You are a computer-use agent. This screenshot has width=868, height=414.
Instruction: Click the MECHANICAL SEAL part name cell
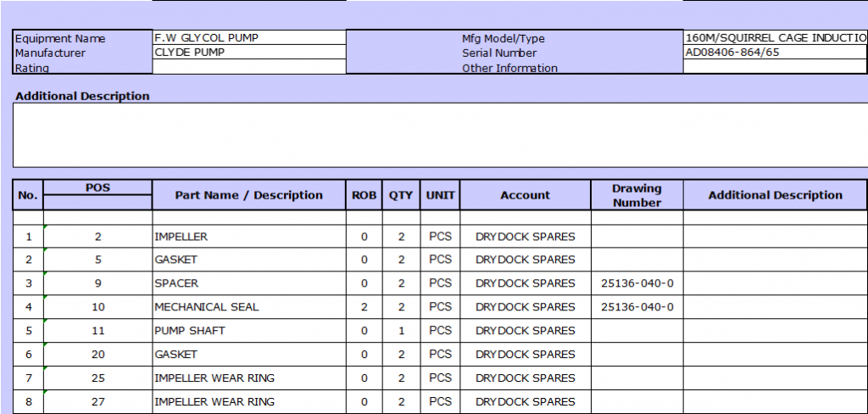(248, 307)
